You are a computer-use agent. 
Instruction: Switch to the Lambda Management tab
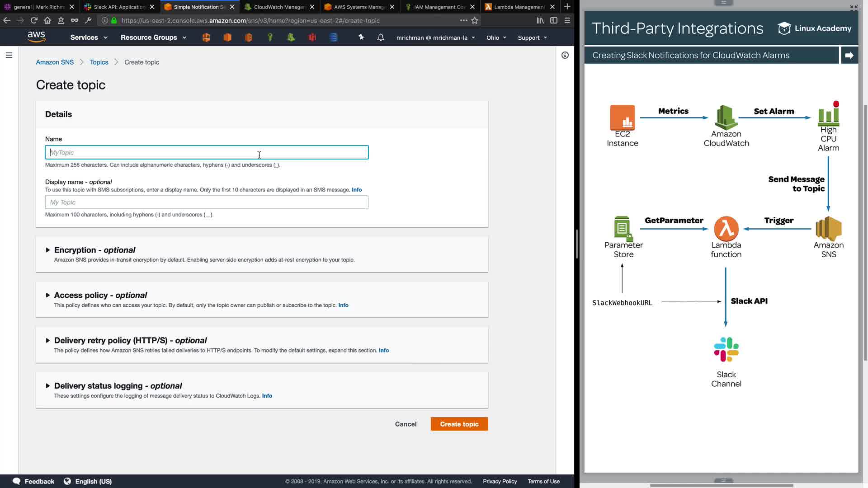click(519, 7)
